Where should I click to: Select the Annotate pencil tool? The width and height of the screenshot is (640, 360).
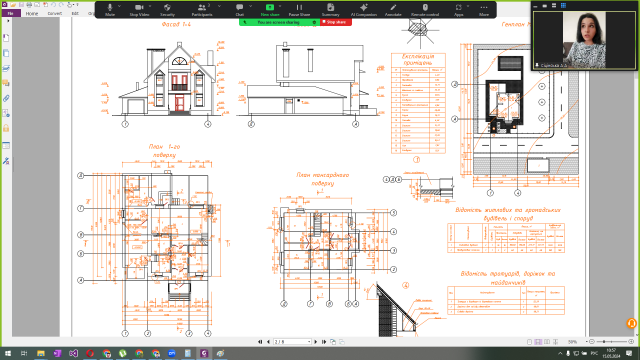393,9
